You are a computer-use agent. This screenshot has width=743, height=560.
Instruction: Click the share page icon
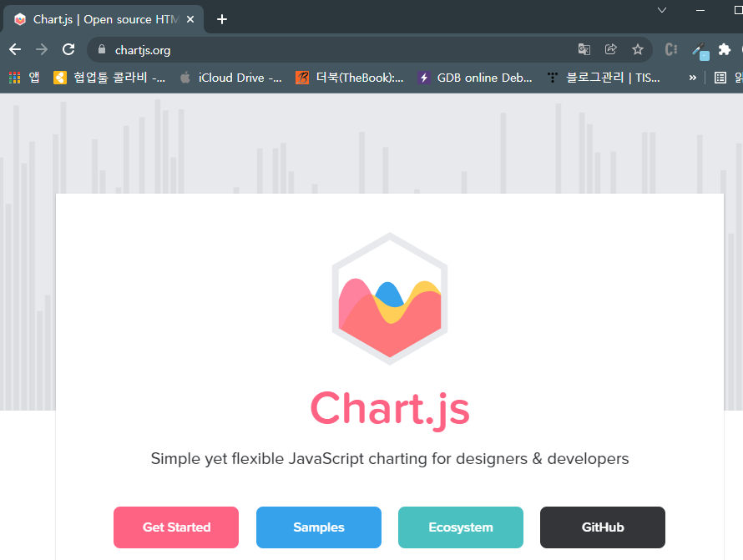(x=611, y=49)
